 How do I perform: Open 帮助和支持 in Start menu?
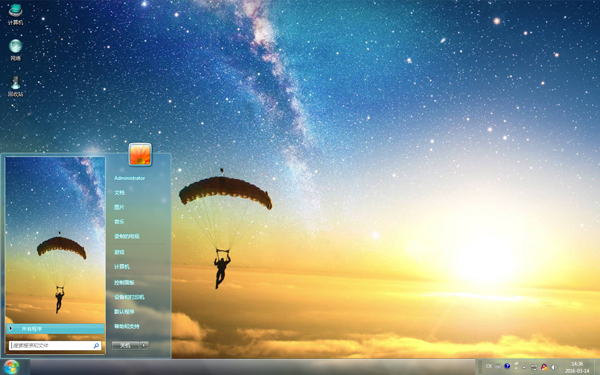click(x=127, y=326)
